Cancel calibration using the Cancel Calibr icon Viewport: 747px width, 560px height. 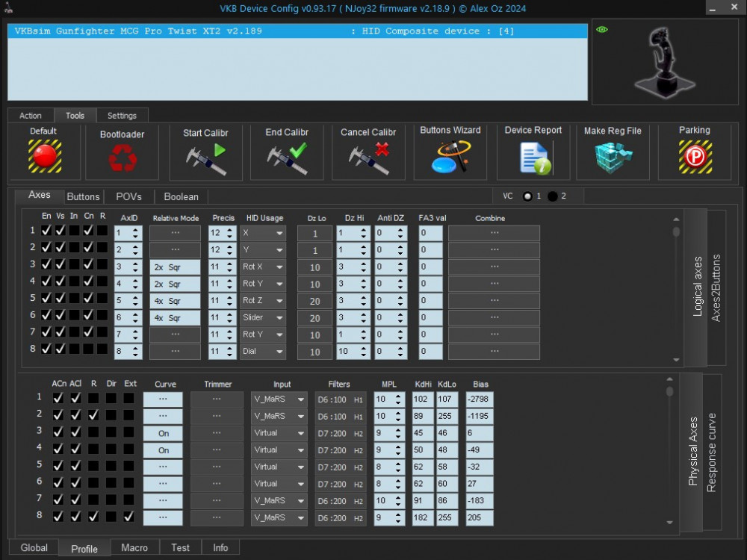pyautogui.click(x=368, y=157)
